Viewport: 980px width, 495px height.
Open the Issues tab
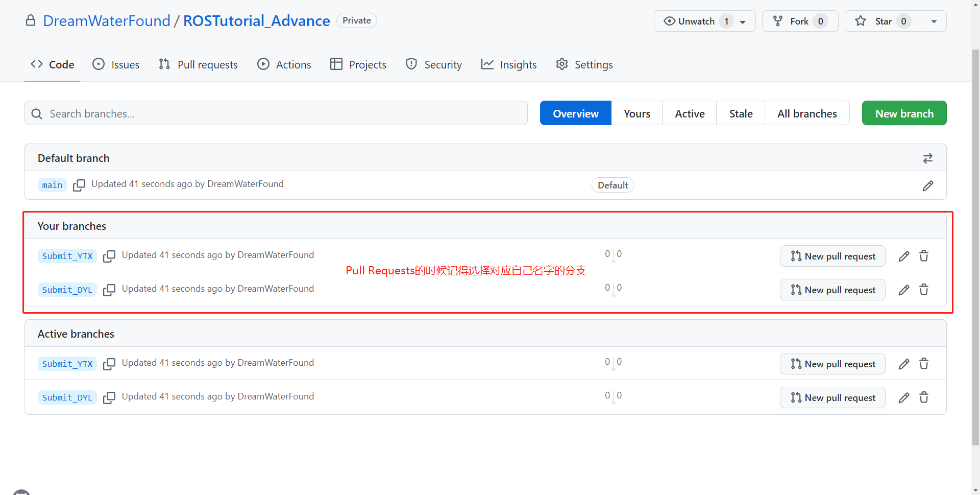click(116, 65)
